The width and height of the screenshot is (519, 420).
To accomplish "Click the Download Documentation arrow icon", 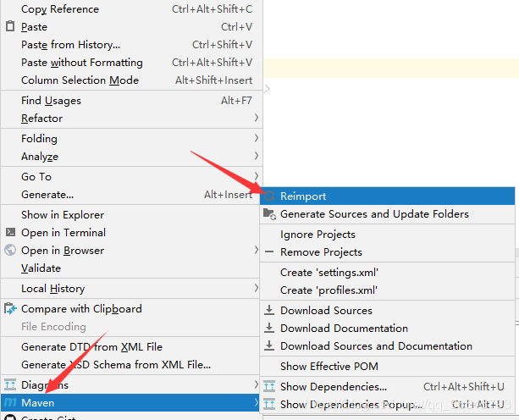I will click(269, 328).
